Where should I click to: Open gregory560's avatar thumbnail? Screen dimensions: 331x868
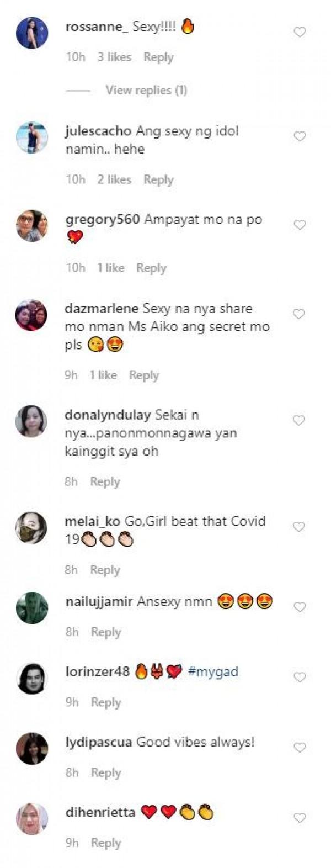coord(31,225)
